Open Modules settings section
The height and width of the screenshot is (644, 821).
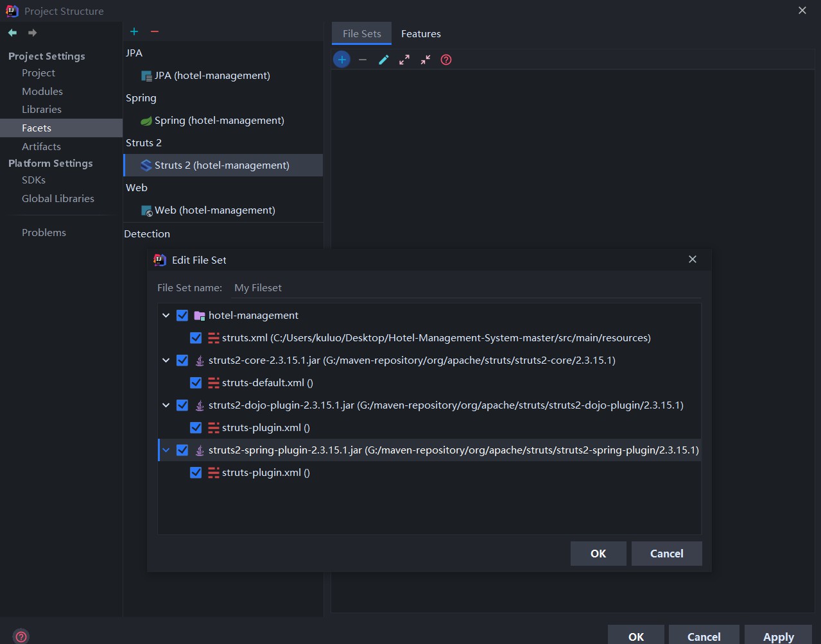pos(42,92)
